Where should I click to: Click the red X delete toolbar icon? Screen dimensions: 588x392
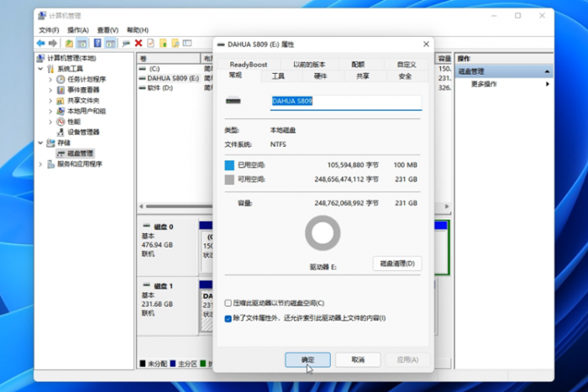[138, 43]
